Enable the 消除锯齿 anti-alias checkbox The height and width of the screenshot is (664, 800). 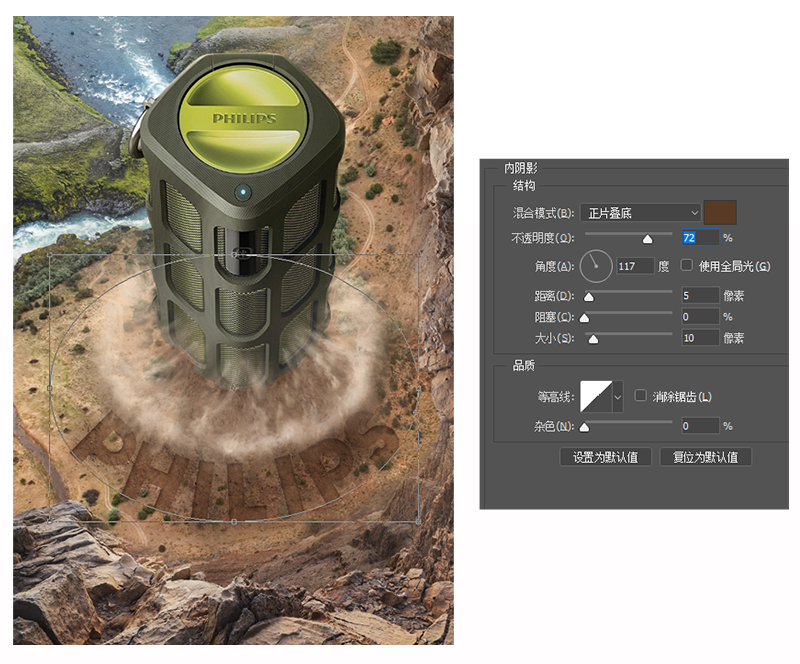pos(640,396)
